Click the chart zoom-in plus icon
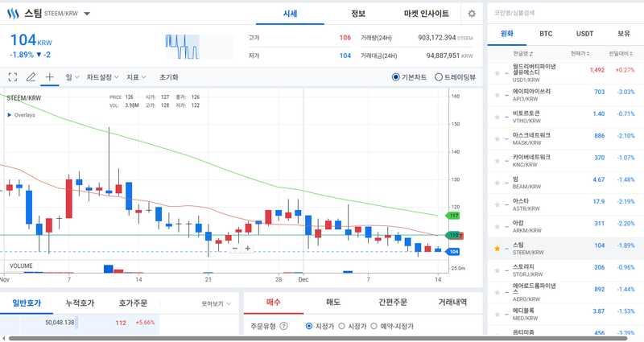 click(248, 248)
